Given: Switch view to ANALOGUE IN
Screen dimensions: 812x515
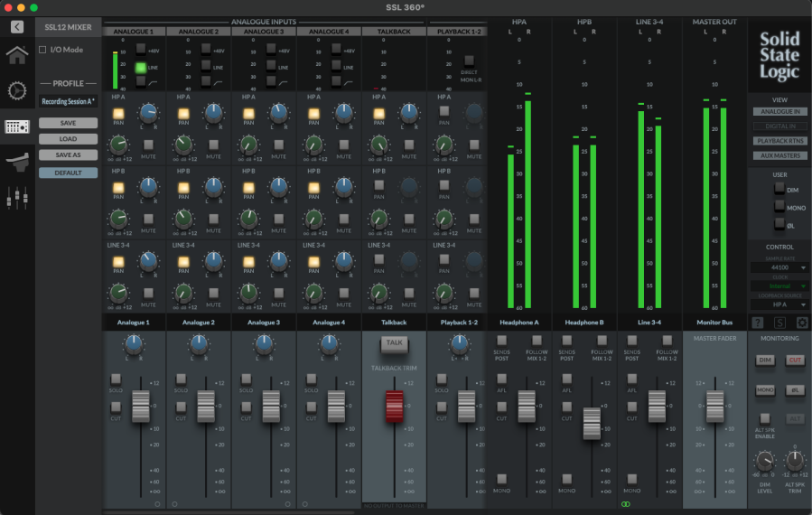Looking at the screenshot, I should (779, 111).
